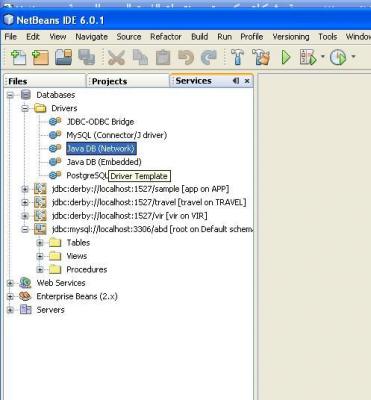Expand the Procedures folder
Screen dimensions: 371x400
[40, 269]
